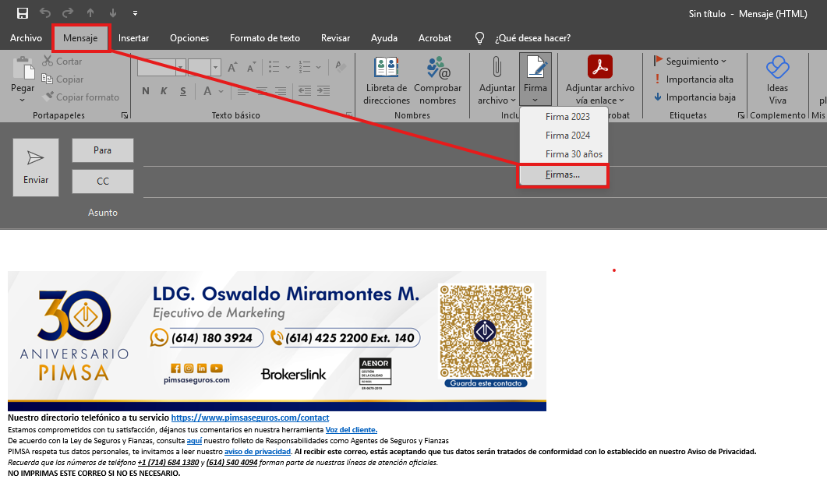The width and height of the screenshot is (827, 504).
Task: Click Cortar scissors button
Action: pyautogui.click(x=62, y=62)
